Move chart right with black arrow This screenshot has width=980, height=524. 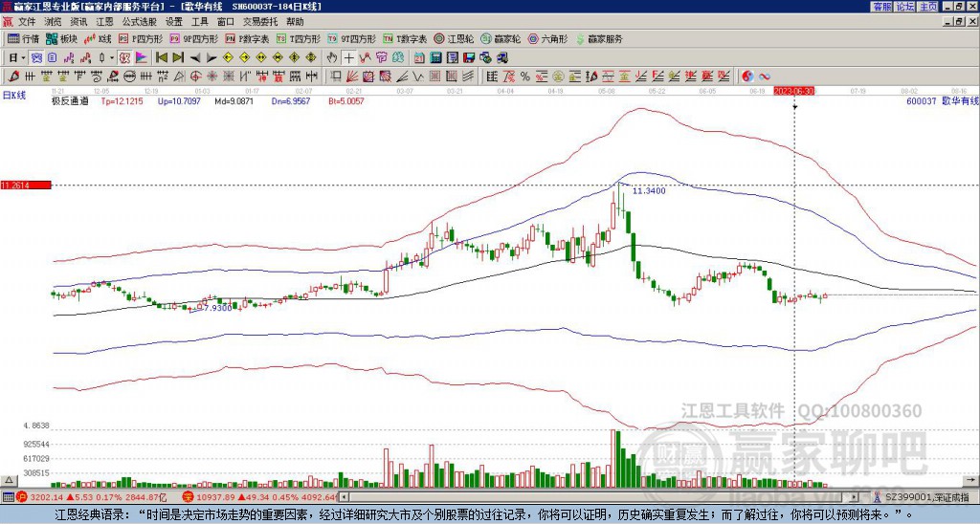coord(212,57)
